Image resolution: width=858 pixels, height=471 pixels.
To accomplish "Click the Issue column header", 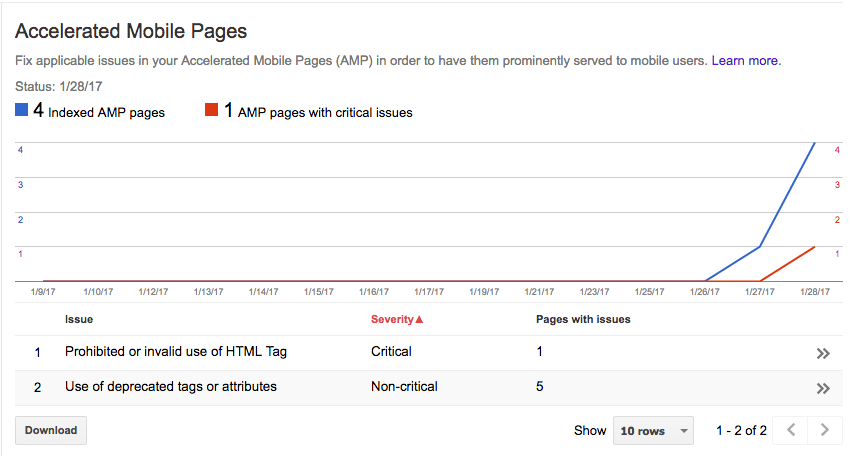I will (79, 319).
